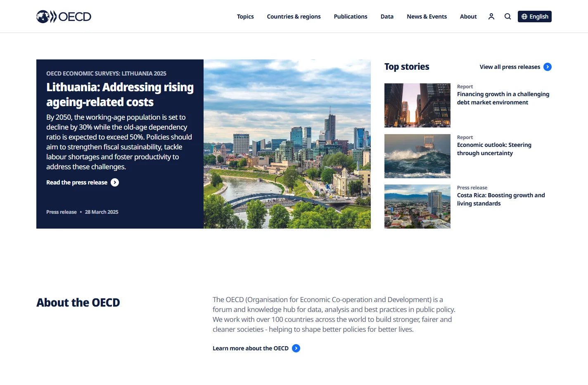Viewport: 588px width, 385px height.
Task: Click the OECD Economic Surveys: Lithuania 2025 label
Action: click(x=106, y=73)
